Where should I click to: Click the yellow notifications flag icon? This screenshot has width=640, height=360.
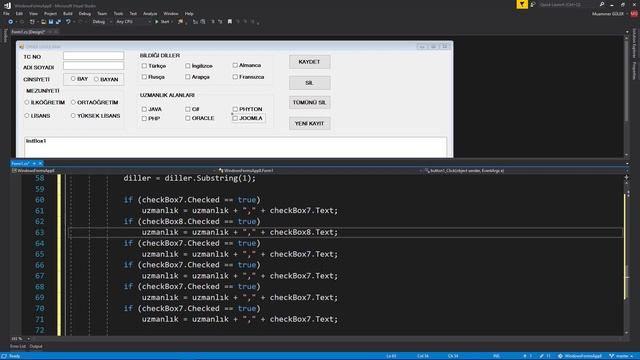tap(522, 4)
